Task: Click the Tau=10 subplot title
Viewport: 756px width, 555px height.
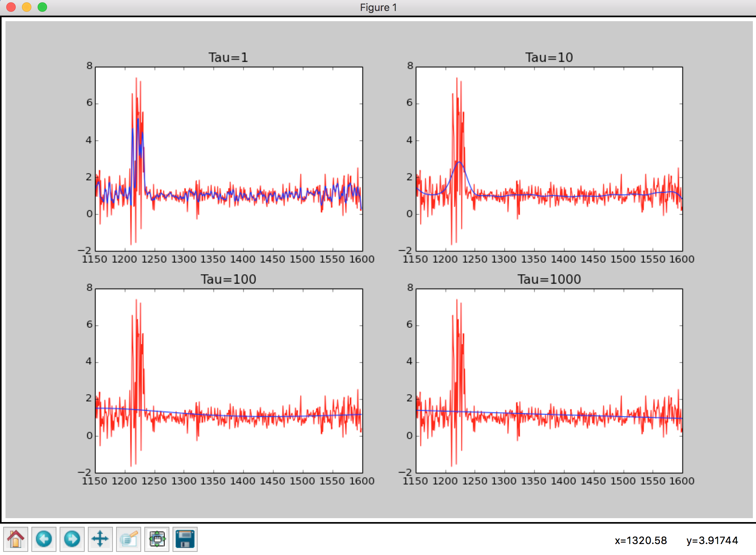Action: [x=549, y=58]
